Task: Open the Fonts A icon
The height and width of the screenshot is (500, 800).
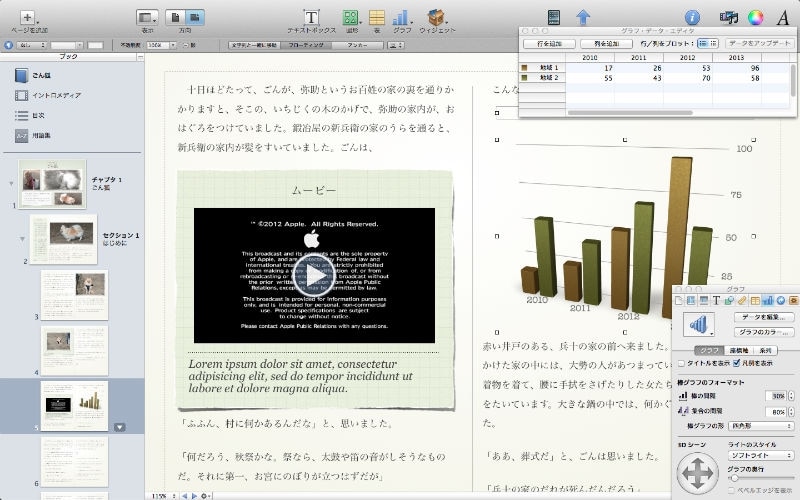Action: [783, 17]
